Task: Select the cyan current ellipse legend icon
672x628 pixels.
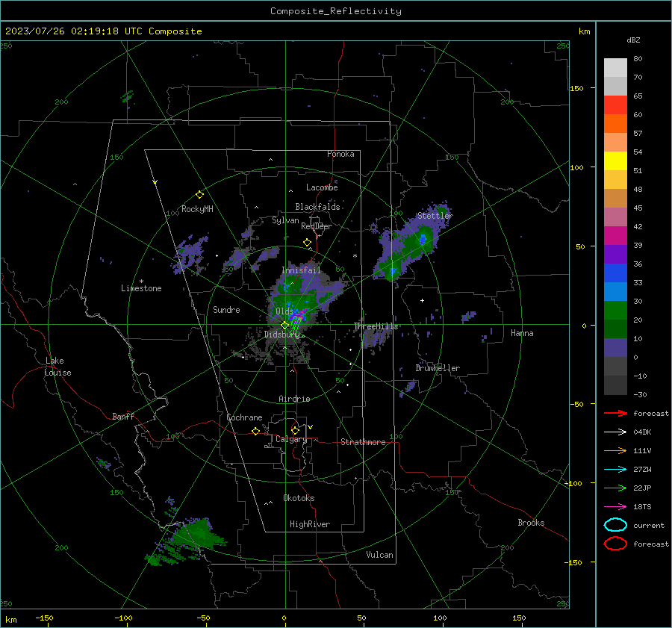Action: [615, 525]
